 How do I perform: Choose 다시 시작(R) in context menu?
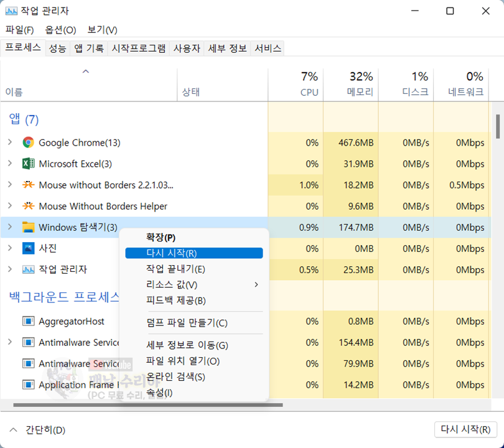point(194,253)
